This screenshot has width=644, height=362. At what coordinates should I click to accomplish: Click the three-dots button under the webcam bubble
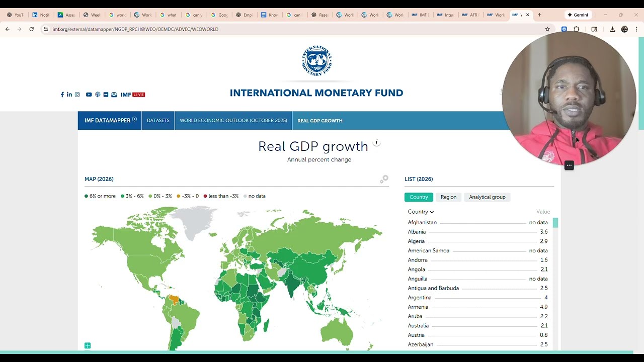point(569,165)
